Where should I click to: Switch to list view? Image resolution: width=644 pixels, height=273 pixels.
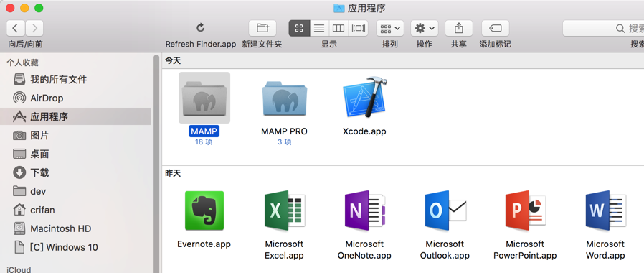pos(319,28)
